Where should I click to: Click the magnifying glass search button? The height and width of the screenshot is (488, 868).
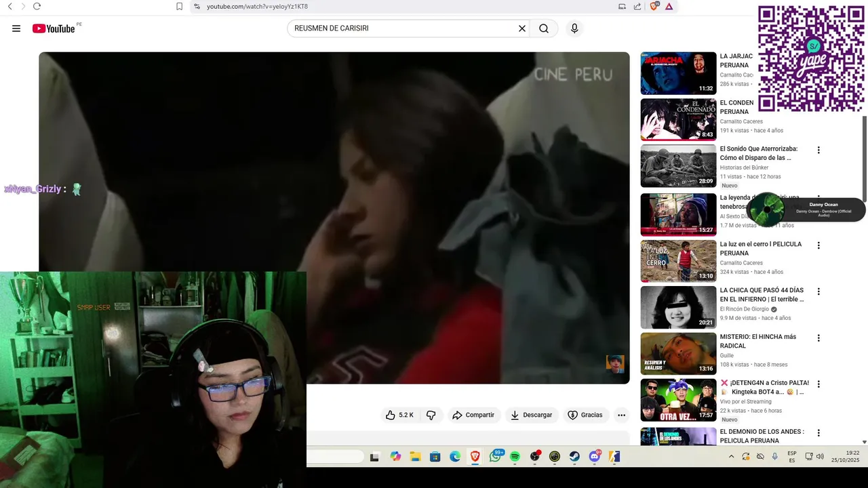point(544,28)
